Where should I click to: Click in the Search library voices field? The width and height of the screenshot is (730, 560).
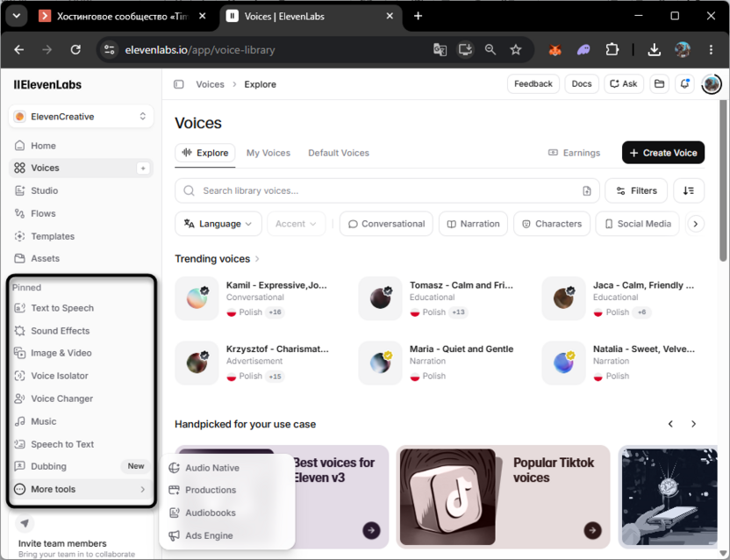pos(387,190)
